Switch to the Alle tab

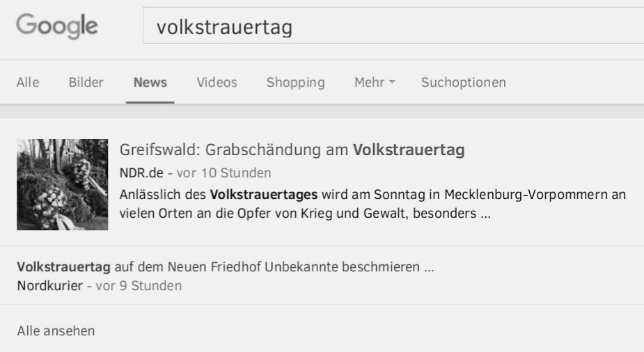coord(28,83)
